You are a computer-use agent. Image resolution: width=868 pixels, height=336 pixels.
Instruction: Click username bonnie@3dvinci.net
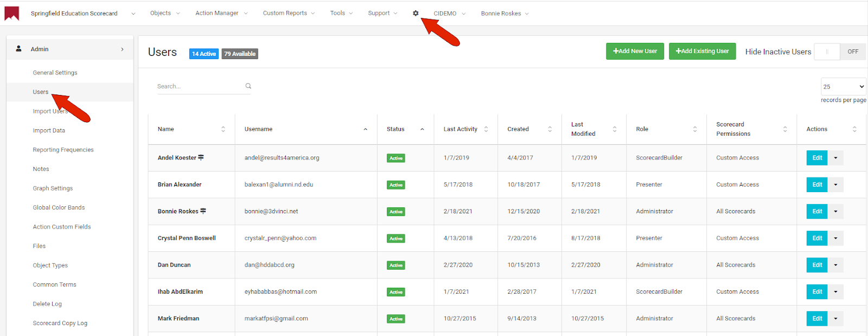tap(271, 211)
